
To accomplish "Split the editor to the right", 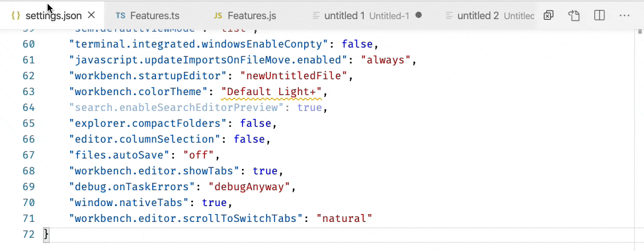I will point(599,16).
